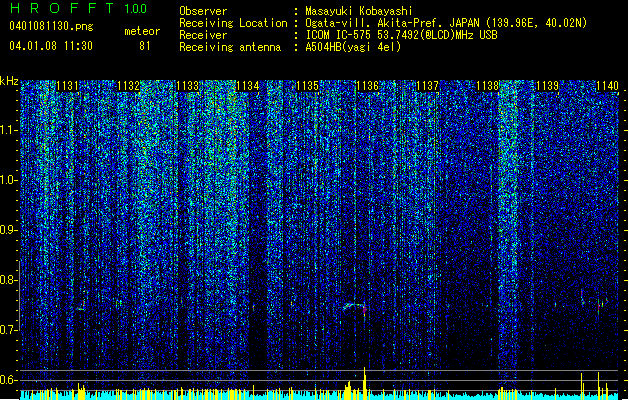Click time marker 1135
The image size is (629, 400).
click(307, 86)
